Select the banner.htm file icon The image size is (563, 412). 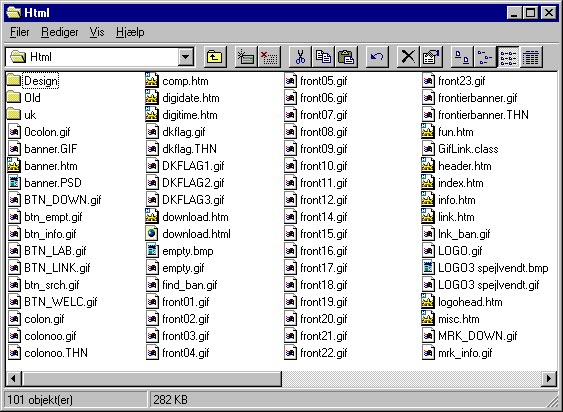tap(14, 166)
